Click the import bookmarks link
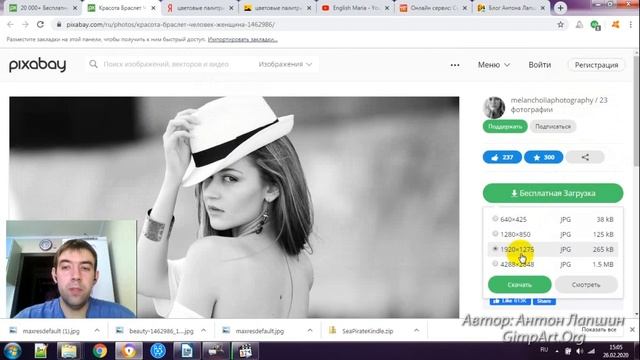This screenshot has height=360, width=640. 242,40
